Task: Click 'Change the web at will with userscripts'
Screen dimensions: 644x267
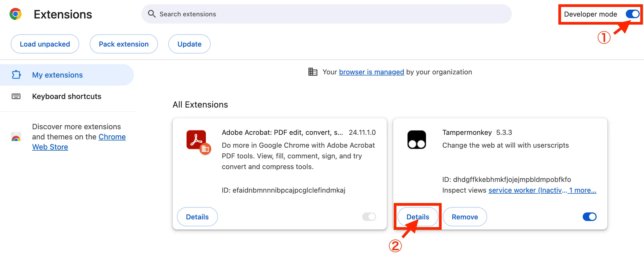Action: point(506,145)
